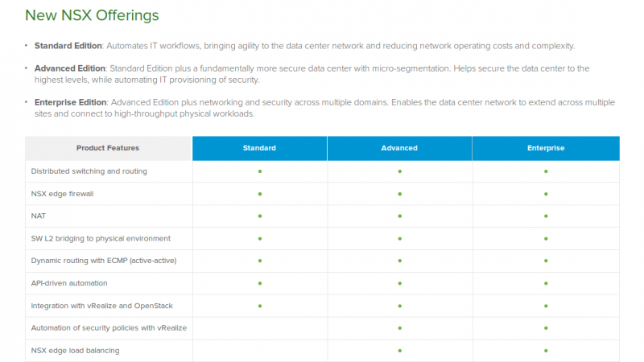Click the New NSX Offerings heading
This screenshot has width=644, height=362.
coord(92,15)
